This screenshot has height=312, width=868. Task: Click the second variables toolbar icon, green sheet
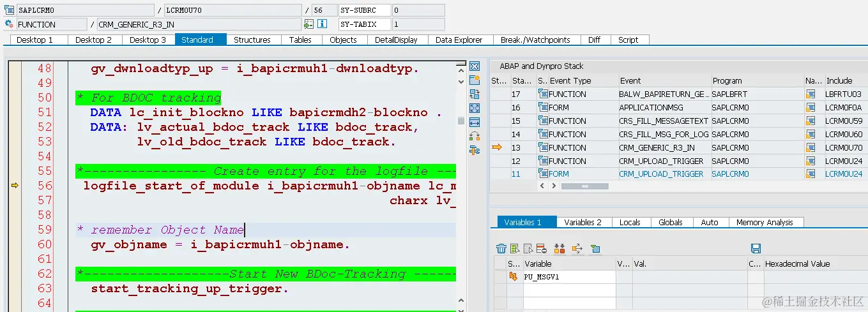pos(515,249)
